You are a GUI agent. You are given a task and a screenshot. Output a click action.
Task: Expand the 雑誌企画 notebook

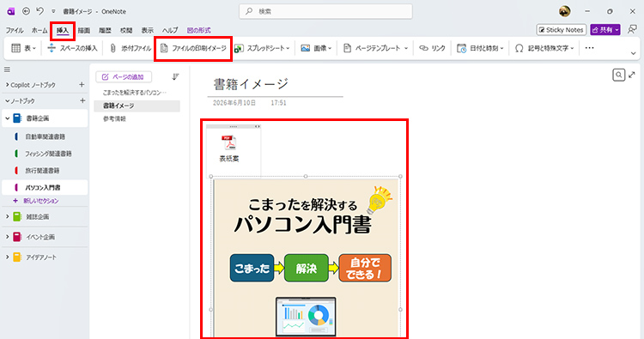[x=7, y=216]
